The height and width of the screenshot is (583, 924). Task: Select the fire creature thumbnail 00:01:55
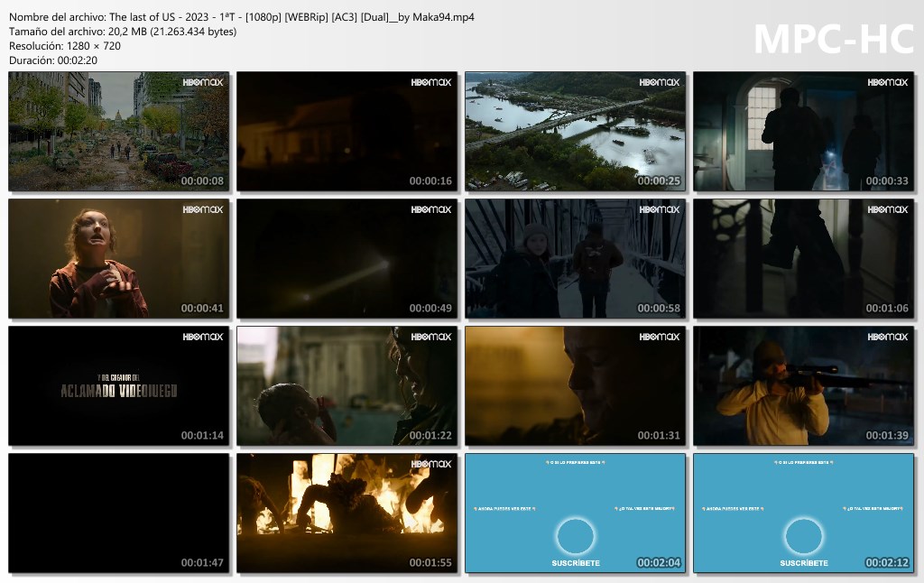click(347, 514)
